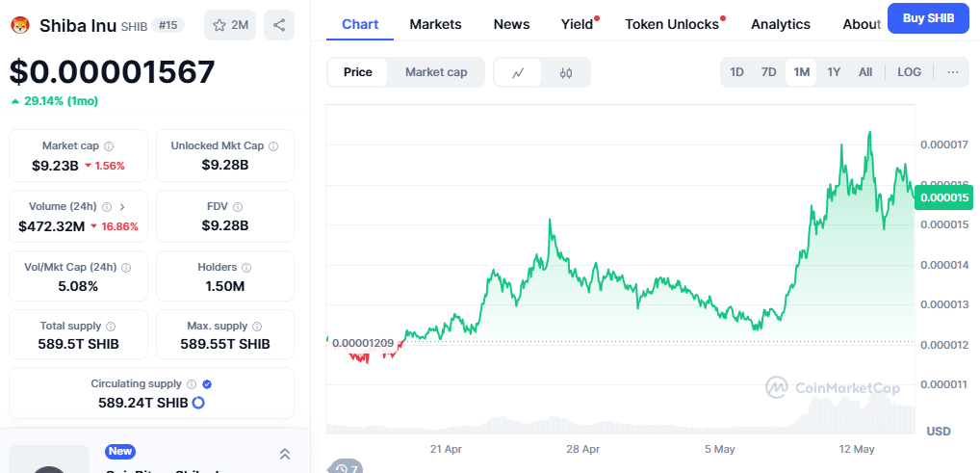Click the Holders info icon

click(x=246, y=267)
